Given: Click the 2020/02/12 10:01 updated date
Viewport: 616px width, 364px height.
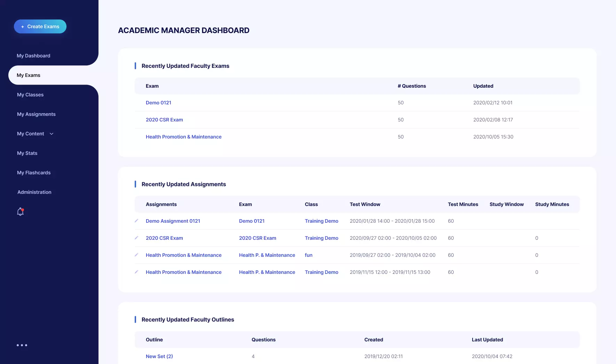Looking at the screenshot, I should click(x=493, y=103).
